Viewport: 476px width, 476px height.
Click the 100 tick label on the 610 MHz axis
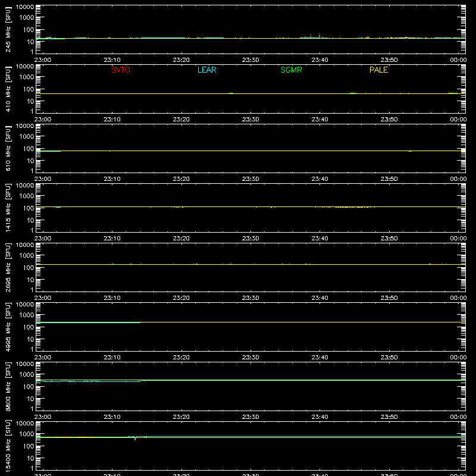[29, 149]
